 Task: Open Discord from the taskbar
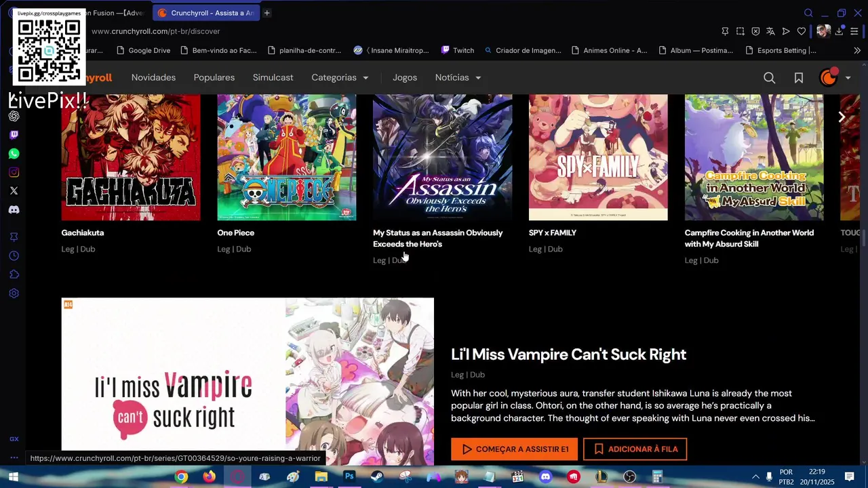click(545, 477)
